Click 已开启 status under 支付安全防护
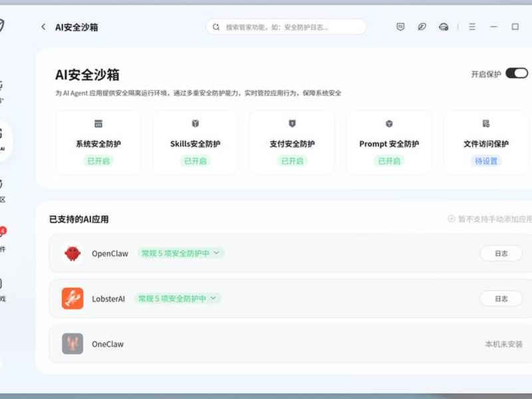Viewport: 532px width, 399px height. [292, 161]
